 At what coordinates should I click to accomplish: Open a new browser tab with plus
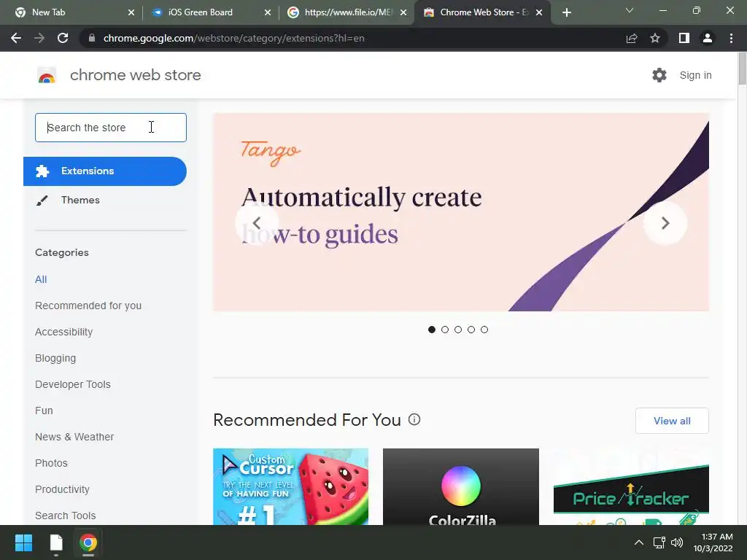tap(566, 12)
